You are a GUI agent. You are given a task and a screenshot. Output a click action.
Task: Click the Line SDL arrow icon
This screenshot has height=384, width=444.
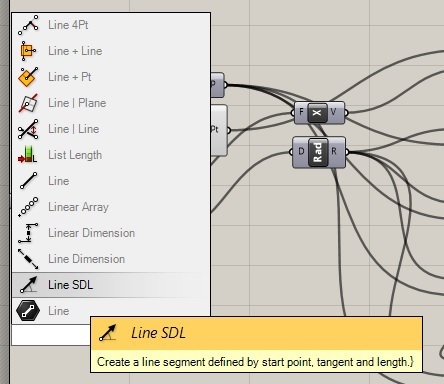[28, 285]
